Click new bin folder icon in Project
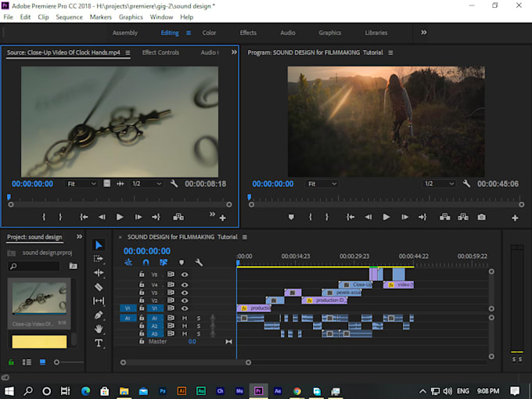The image size is (532, 399). coord(74,266)
